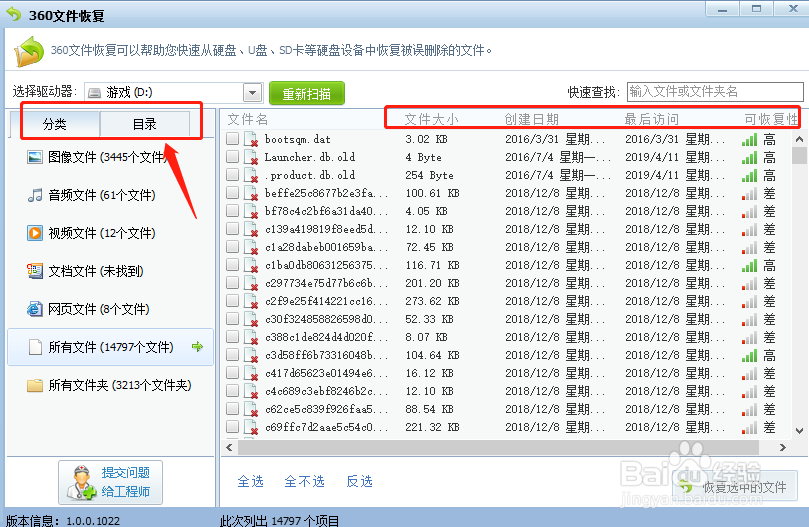Sort by the 创建日期 column header
The width and height of the screenshot is (809, 527).
531,119
